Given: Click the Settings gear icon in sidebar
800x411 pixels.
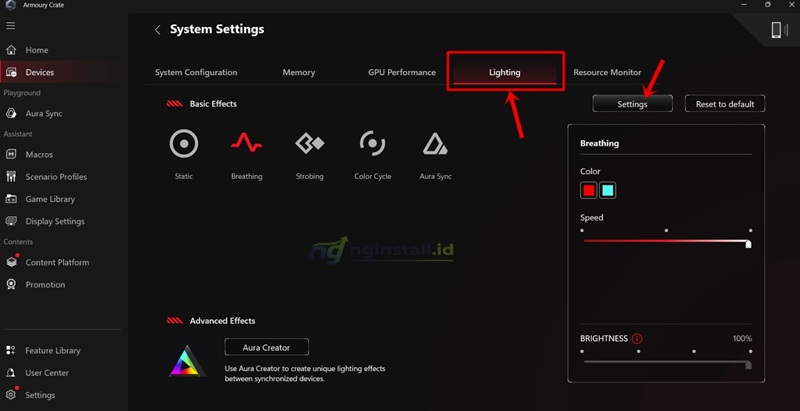Looking at the screenshot, I should [x=11, y=395].
